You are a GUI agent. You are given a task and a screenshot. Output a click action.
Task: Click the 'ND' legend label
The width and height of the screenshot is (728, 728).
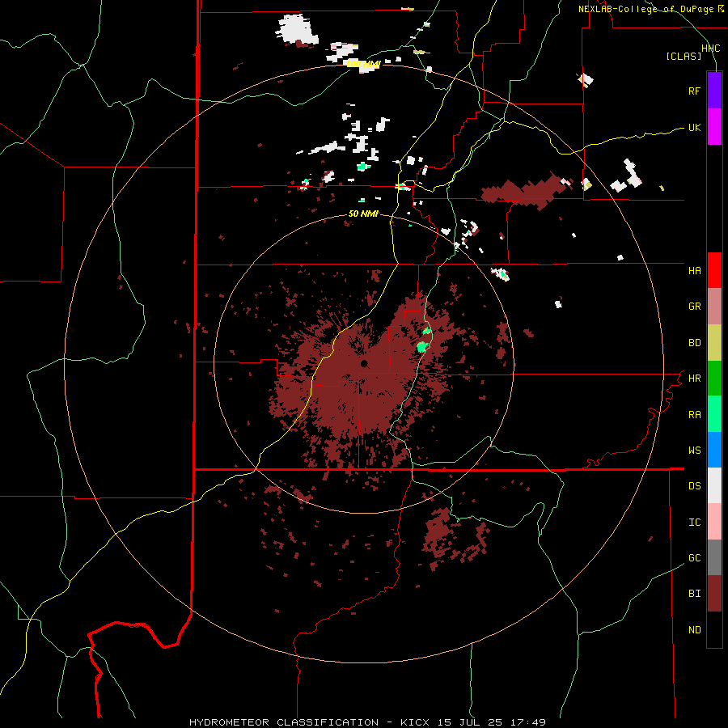pos(694,630)
